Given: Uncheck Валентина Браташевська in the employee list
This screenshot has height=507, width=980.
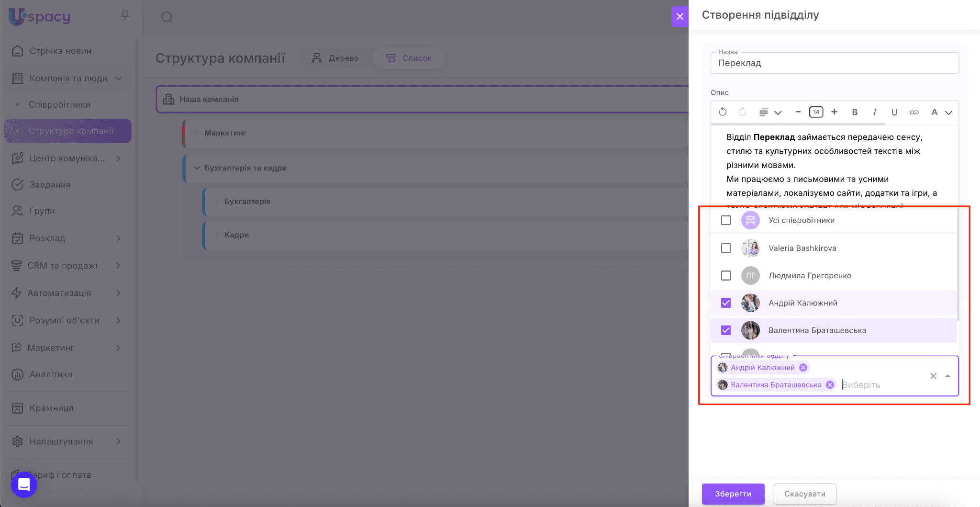Looking at the screenshot, I should [x=726, y=330].
